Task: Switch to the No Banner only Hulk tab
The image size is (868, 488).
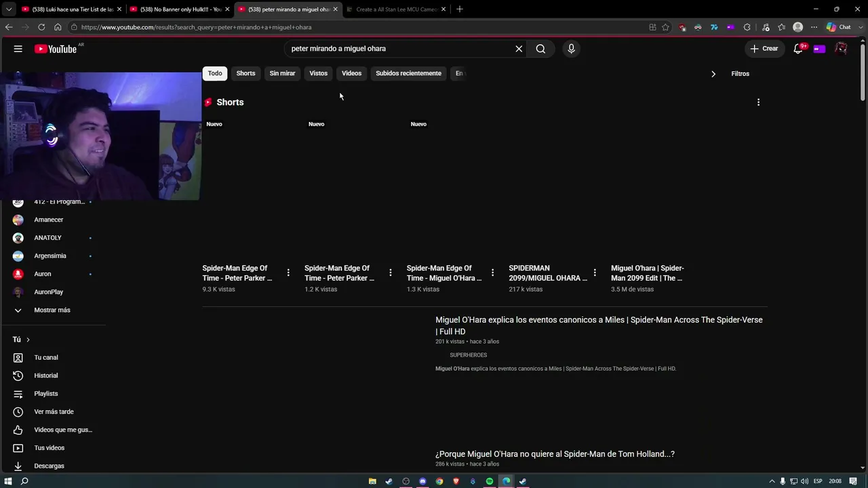Action: (180, 9)
